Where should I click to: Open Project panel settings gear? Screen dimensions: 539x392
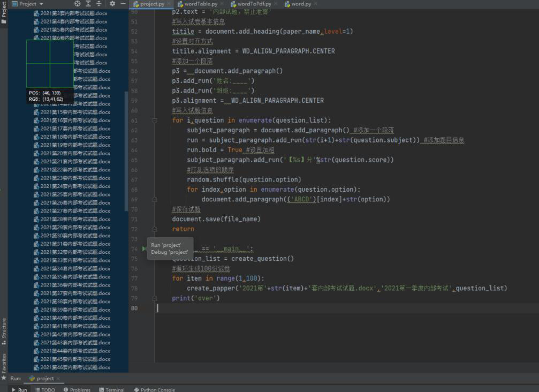112,4
